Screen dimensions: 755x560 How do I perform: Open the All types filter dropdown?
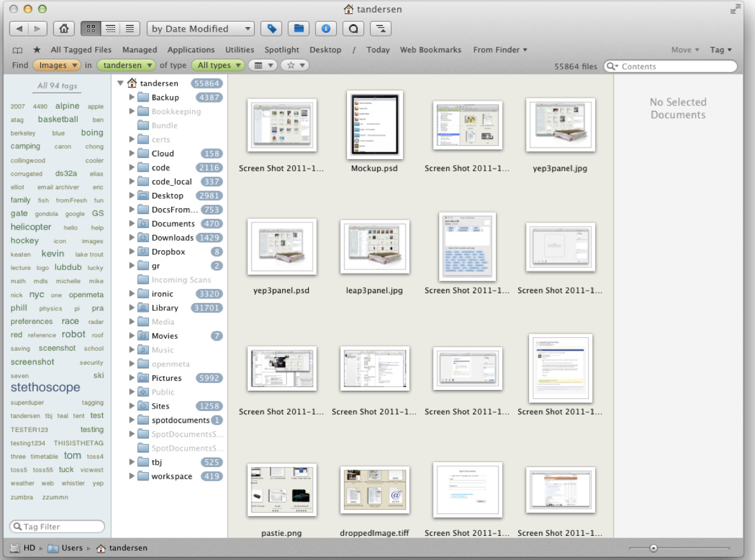click(x=218, y=66)
